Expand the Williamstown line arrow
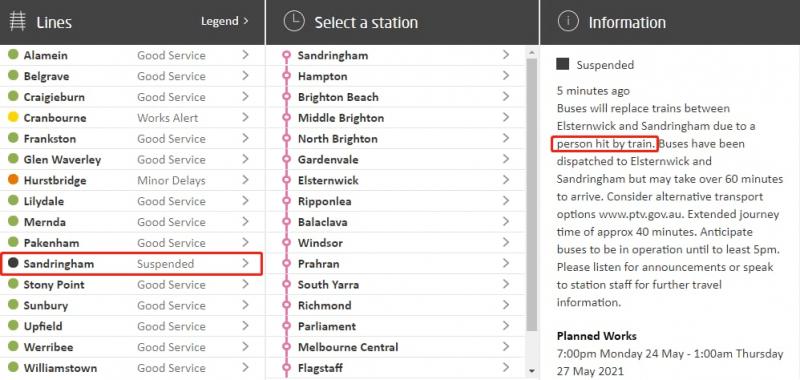This screenshot has height=380, width=800. (x=245, y=367)
